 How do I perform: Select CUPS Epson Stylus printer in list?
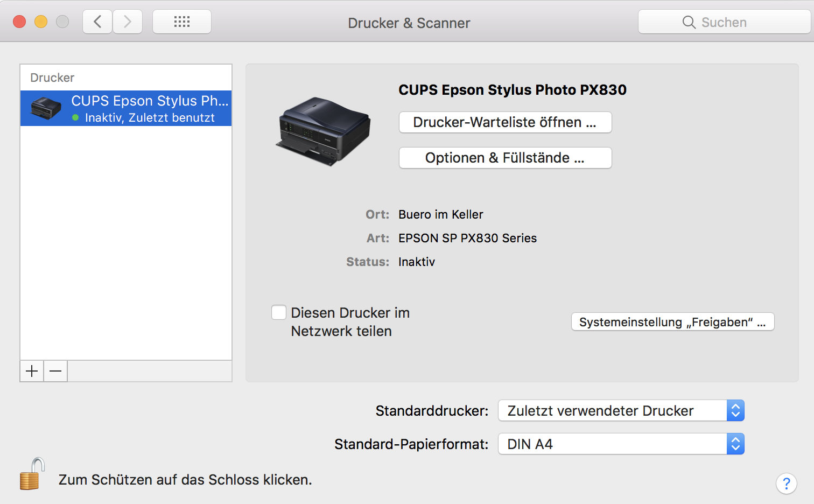pyautogui.click(x=150, y=108)
